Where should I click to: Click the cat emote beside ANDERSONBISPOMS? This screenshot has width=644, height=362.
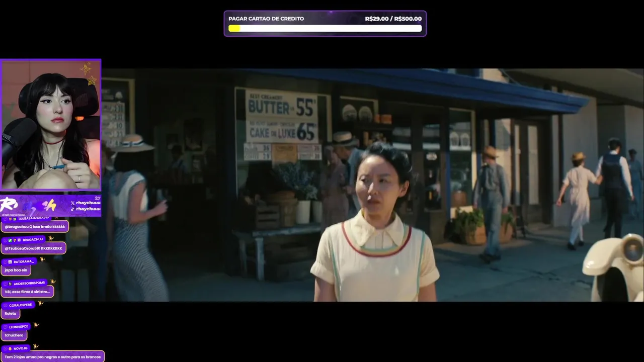pyautogui.click(x=53, y=282)
